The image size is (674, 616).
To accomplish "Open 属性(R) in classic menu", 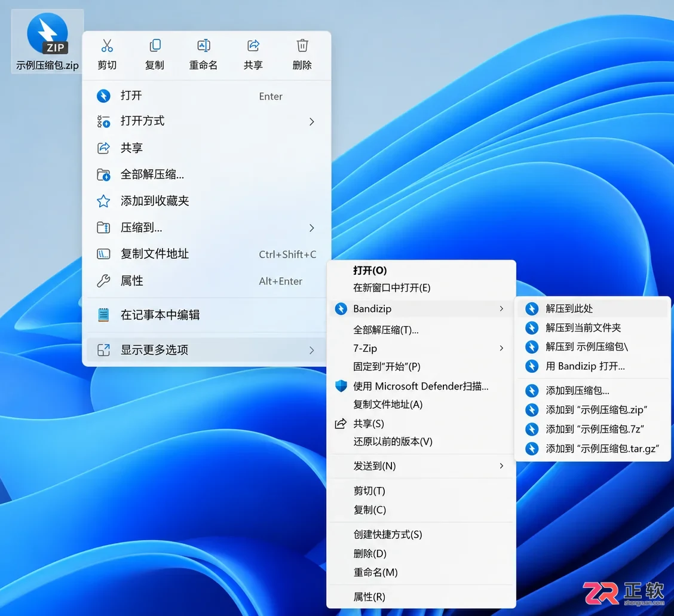I will [x=421, y=597].
